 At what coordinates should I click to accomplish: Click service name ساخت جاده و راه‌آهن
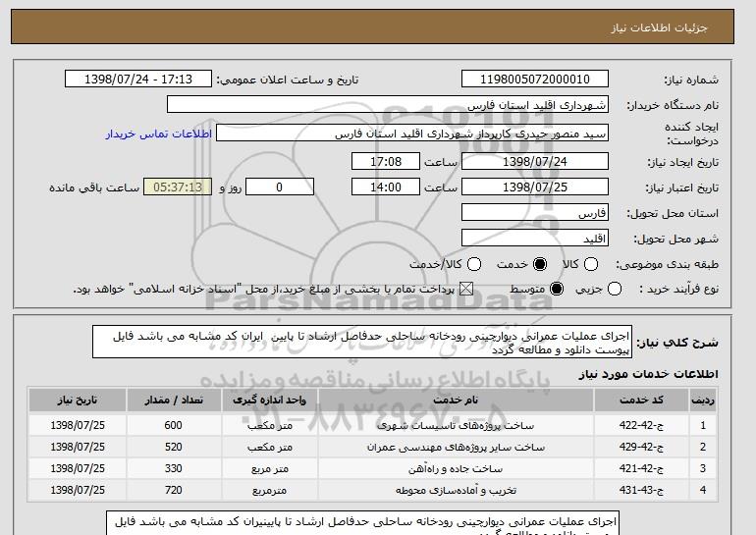pos(456,468)
